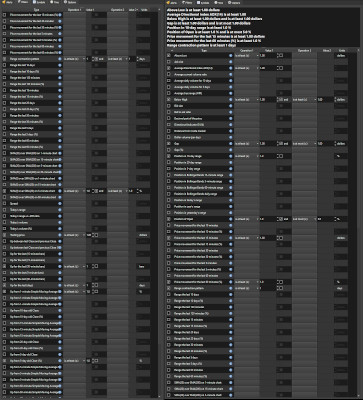Open info icon for Gap (%) row
The height and width of the screenshot is (400, 363).
click(231, 150)
